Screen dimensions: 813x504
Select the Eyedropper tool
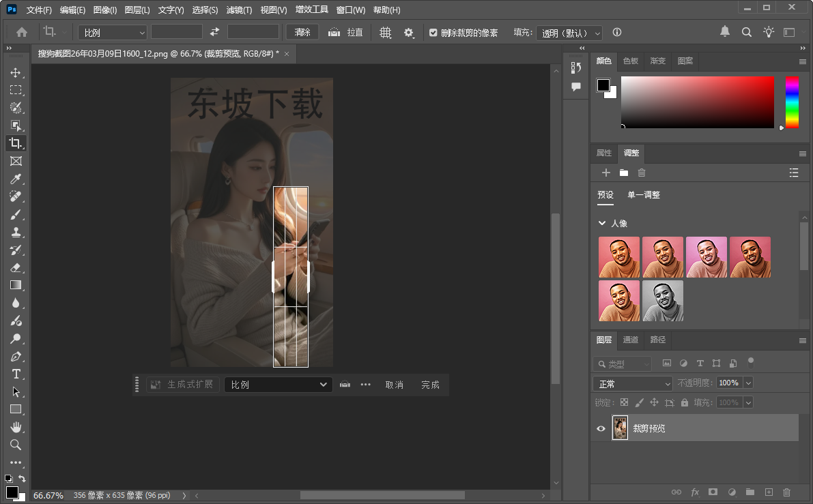pos(16,179)
